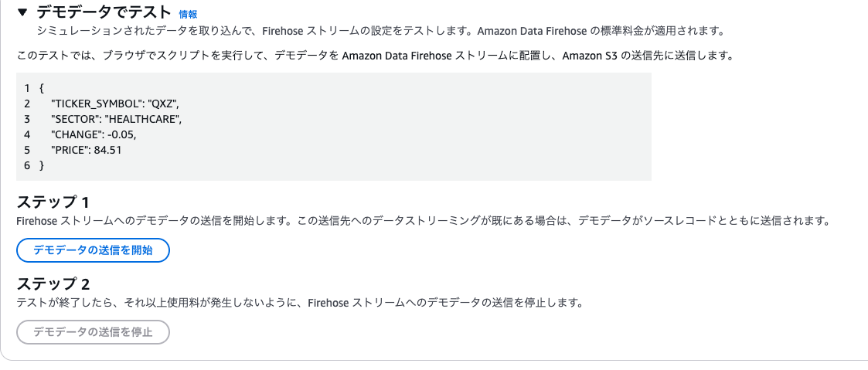Click the デモデータの送信を停止 button
This screenshot has width=868, height=370.
click(93, 332)
